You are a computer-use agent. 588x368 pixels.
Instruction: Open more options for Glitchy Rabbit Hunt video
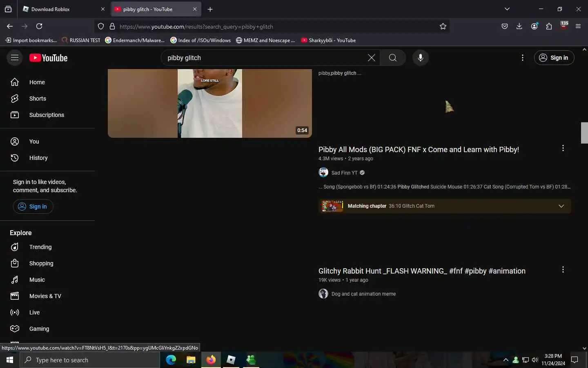pos(563,269)
